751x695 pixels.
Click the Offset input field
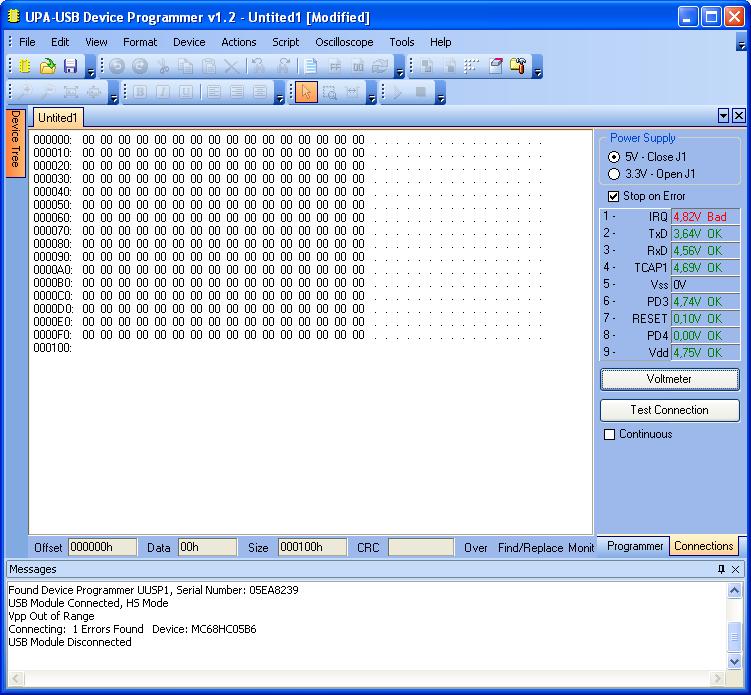[102, 547]
